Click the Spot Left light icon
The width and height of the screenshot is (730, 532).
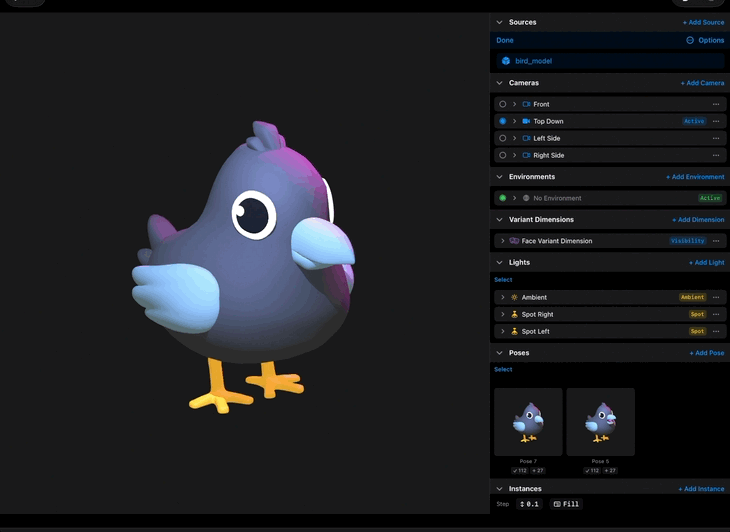click(514, 331)
